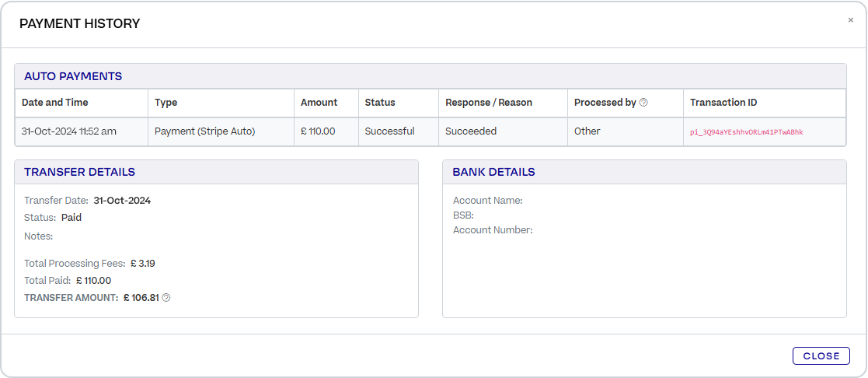The width and height of the screenshot is (868, 378).
Task: Select Transfer Amount value £ 106.81
Action: pyautogui.click(x=141, y=298)
